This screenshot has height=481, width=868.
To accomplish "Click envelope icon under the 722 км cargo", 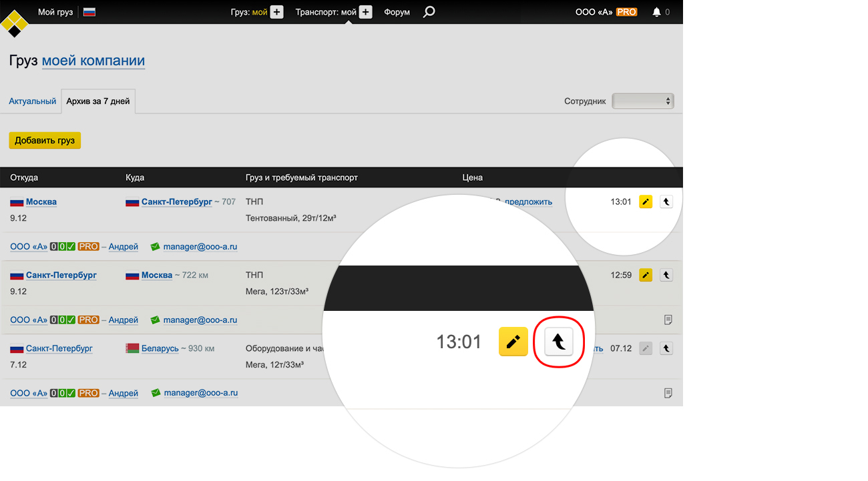I will [x=156, y=320].
